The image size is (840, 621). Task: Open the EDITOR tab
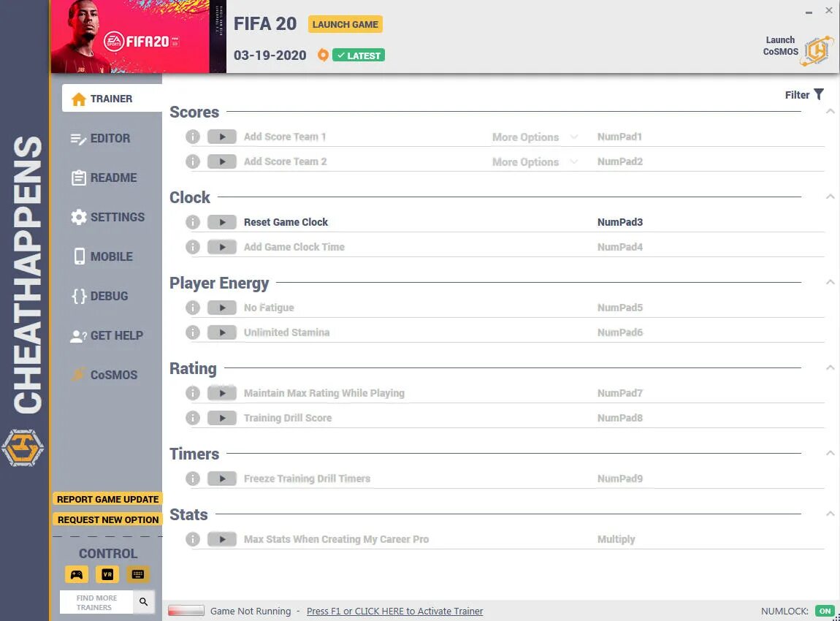pyautogui.click(x=101, y=138)
